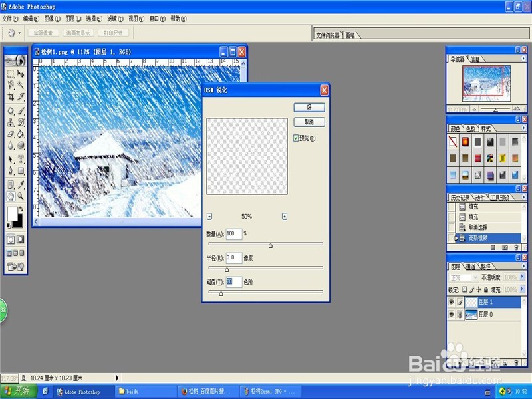Open the Layers panel flyout menu arrow
This screenshot has width=532, height=399.
point(523,266)
